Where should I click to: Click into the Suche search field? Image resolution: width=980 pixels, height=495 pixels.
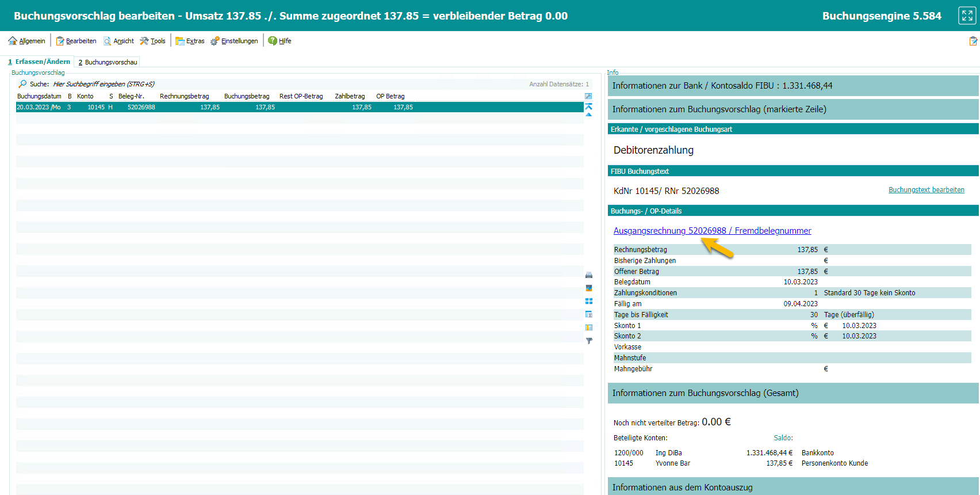click(104, 84)
